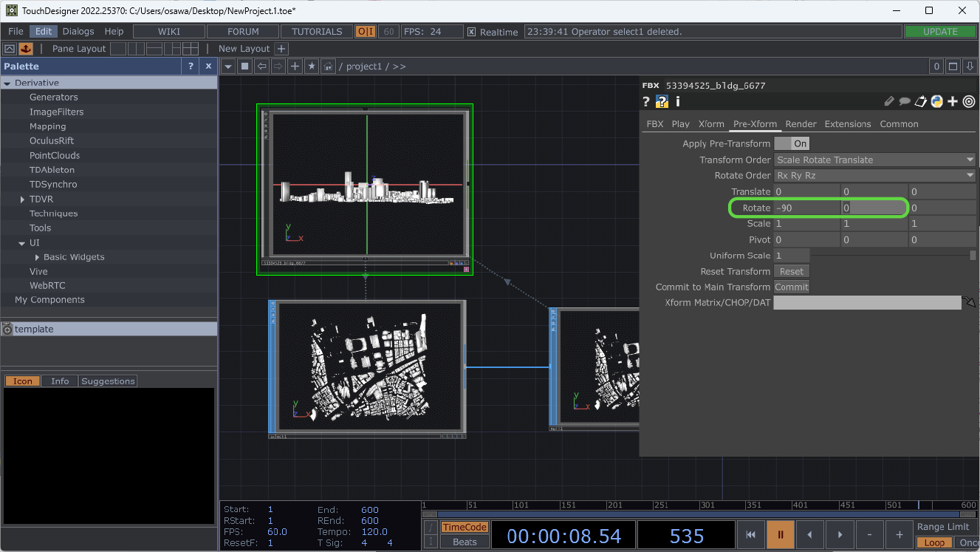
Task: Pause playback in the timeline
Action: pos(780,534)
